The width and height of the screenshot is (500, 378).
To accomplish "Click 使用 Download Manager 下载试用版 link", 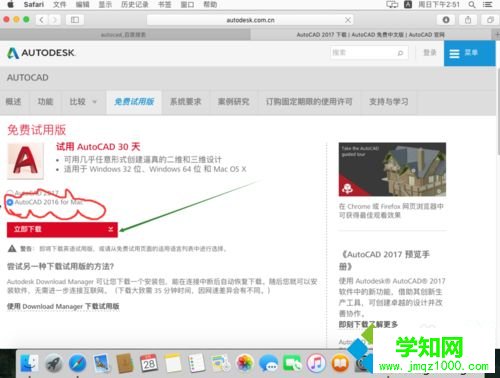I will 63,306.
